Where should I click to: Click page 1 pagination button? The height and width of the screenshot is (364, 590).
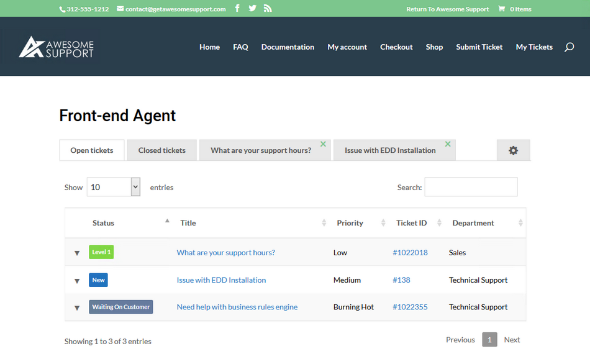[489, 340]
